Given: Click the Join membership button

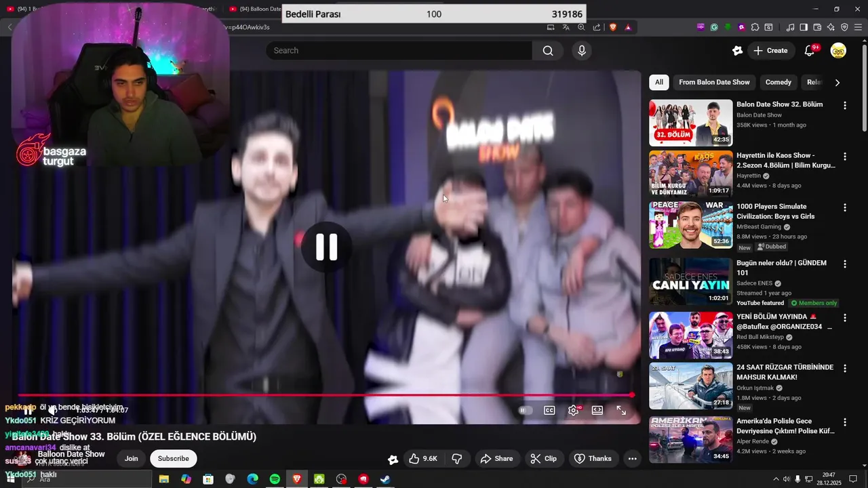Looking at the screenshot, I should click(131, 459).
